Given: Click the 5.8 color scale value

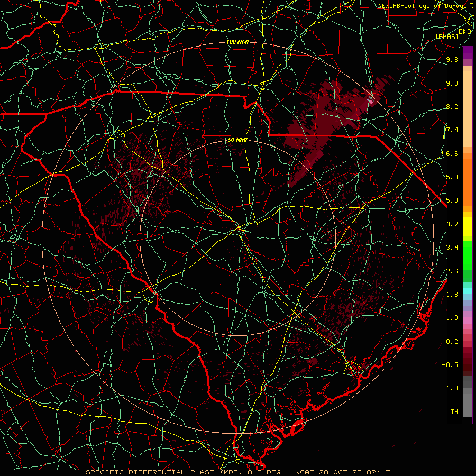Looking at the screenshot, I should [x=452, y=177].
